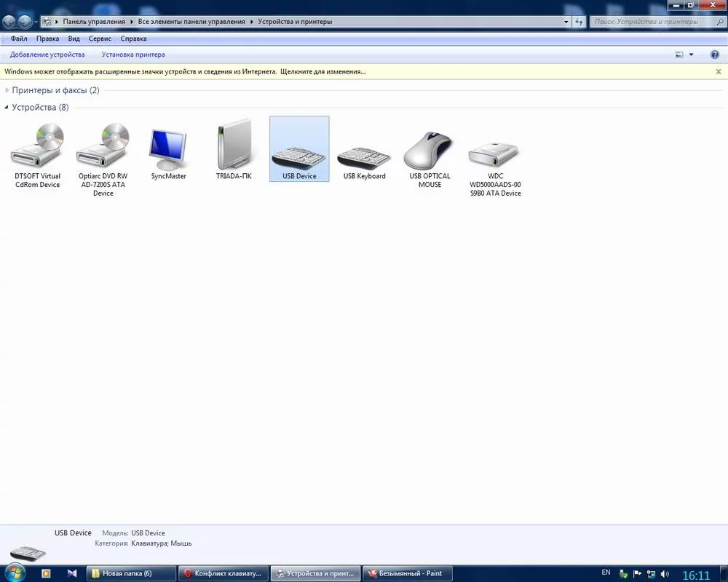Open the Вид menu
This screenshot has height=582, width=728.
[x=74, y=39]
